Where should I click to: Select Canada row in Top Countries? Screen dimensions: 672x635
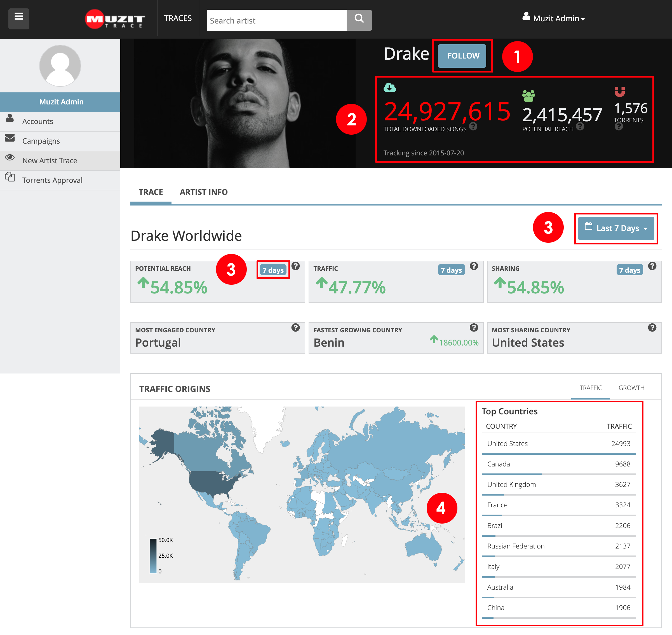click(559, 464)
